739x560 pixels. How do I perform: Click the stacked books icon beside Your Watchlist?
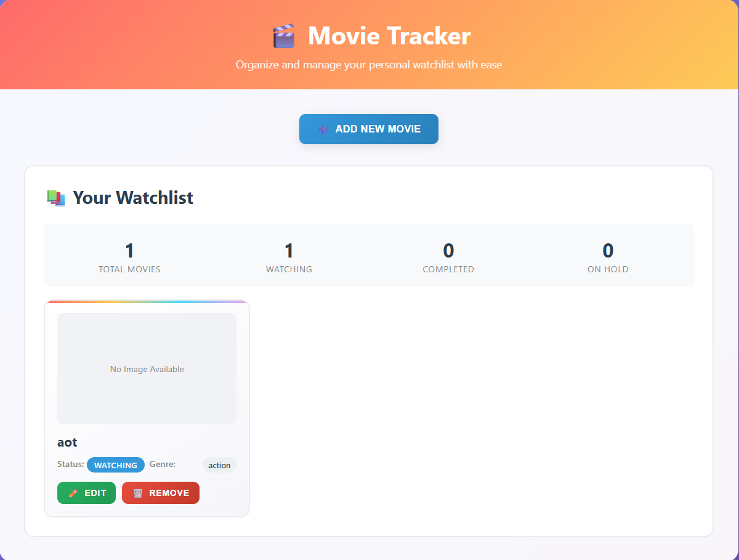click(56, 198)
